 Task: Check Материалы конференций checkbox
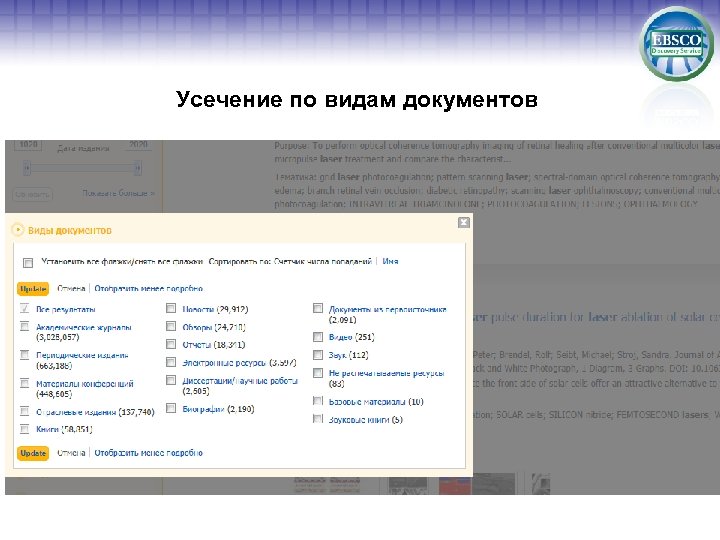point(24,383)
